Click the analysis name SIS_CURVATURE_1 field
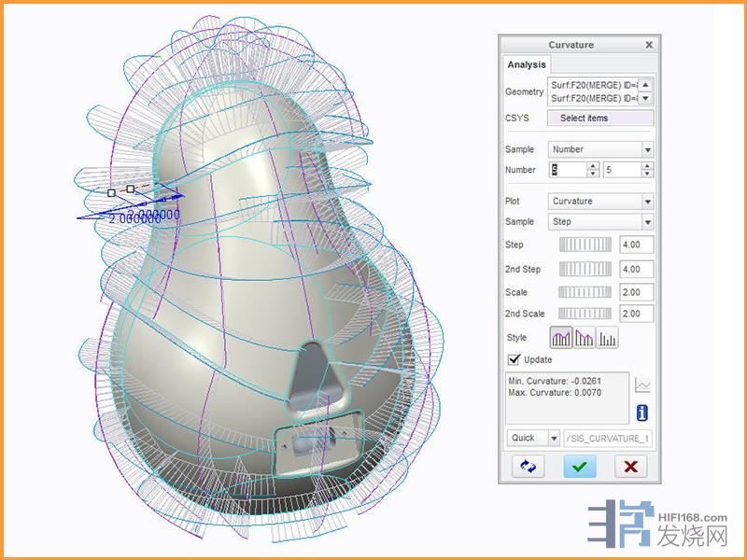The image size is (747, 560). point(609,438)
